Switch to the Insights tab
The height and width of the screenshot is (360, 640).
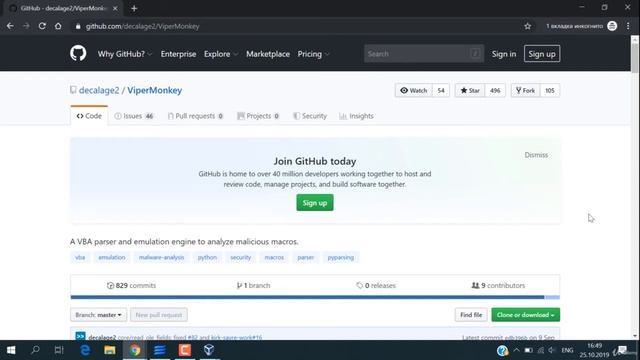point(356,116)
